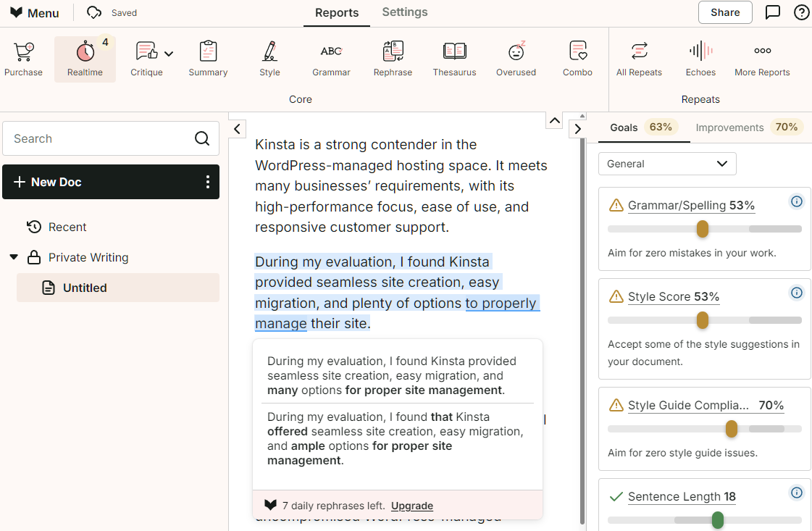The width and height of the screenshot is (812, 531).
Task: Run the Echoes report
Action: click(700, 59)
